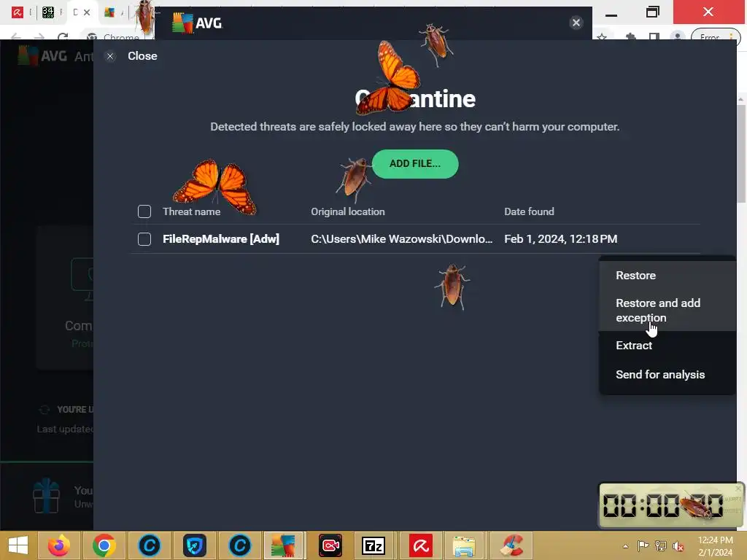Viewport: 747px width, 560px height.
Task: Go back in Chrome browser
Action: [16, 36]
